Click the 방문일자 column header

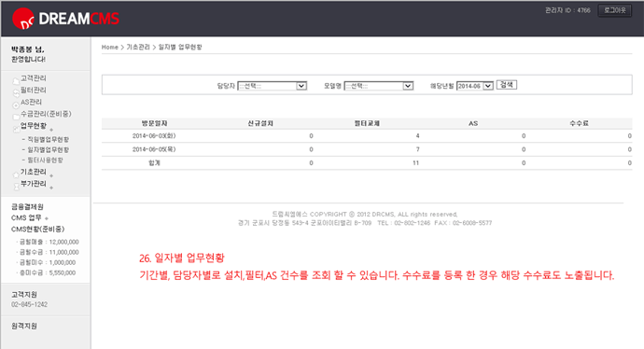154,123
